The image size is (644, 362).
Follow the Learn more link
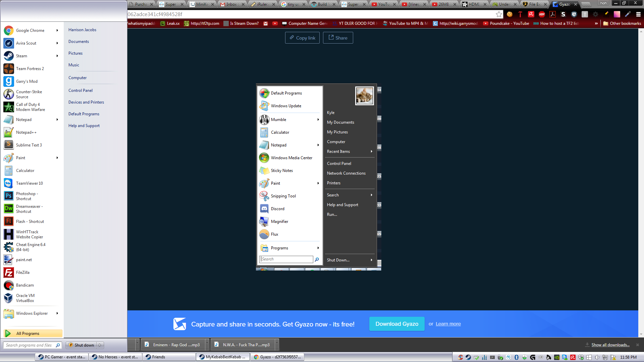pyautogui.click(x=448, y=324)
